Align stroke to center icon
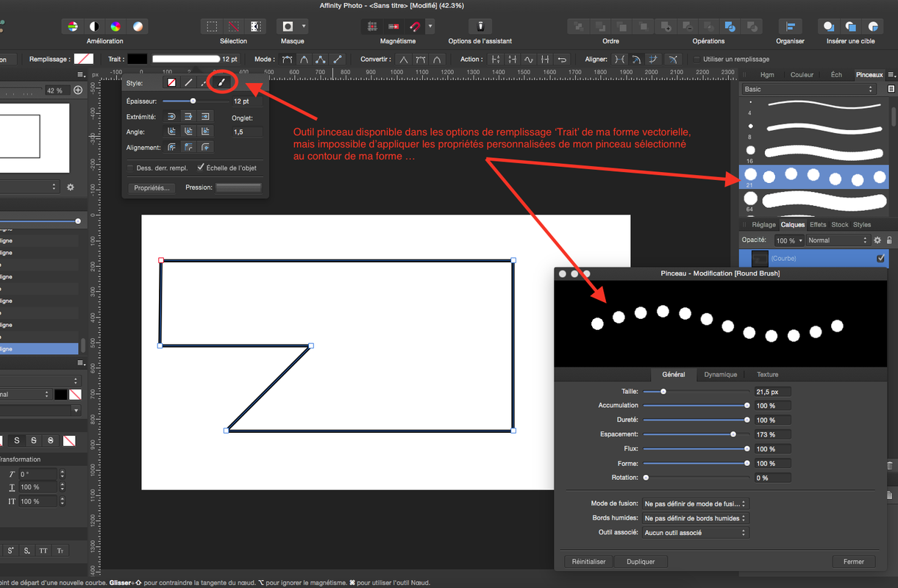 tap(171, 147)
